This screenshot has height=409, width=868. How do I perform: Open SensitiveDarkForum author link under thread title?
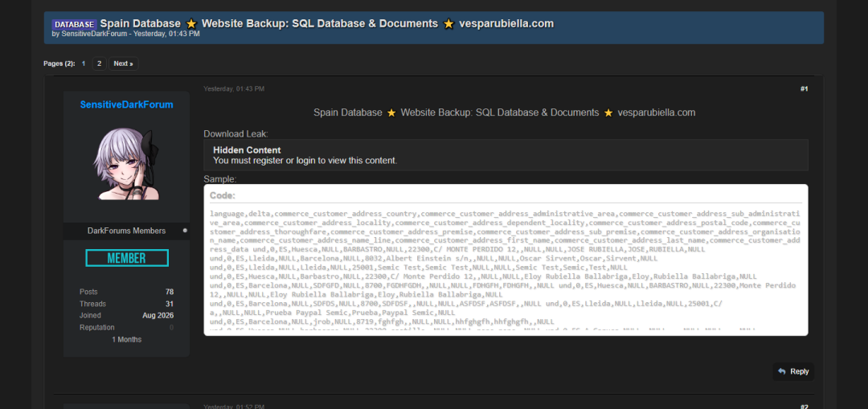tap(93, 34)
